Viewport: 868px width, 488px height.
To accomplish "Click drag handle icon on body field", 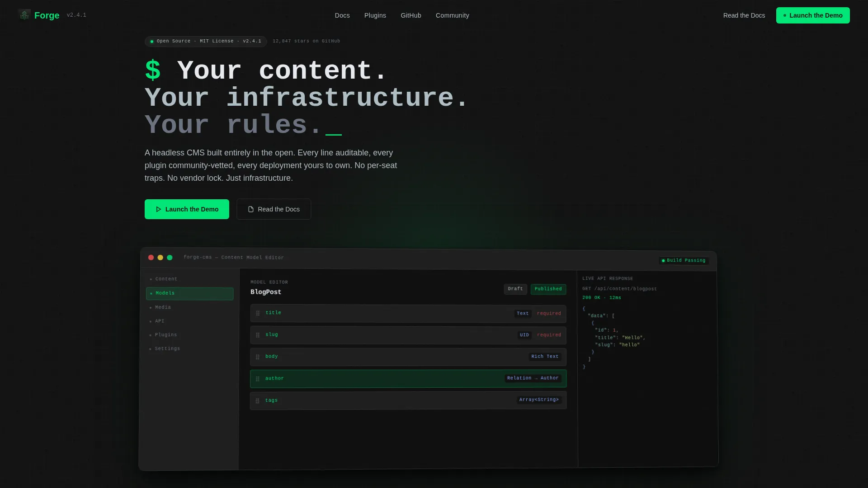I will (258, 357).
